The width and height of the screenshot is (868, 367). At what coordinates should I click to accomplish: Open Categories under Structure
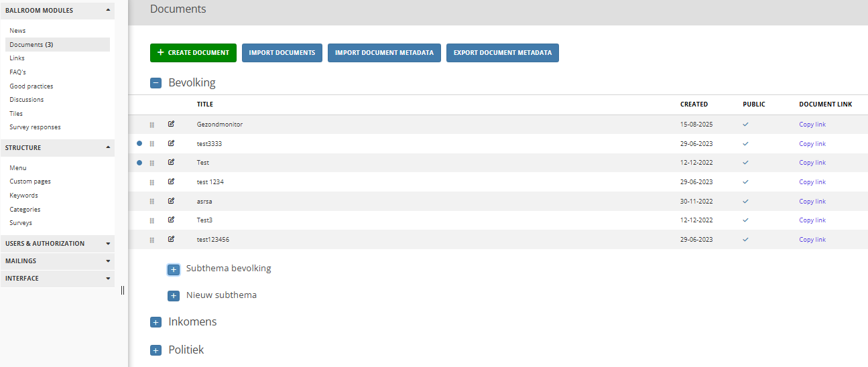coord(25,210)
